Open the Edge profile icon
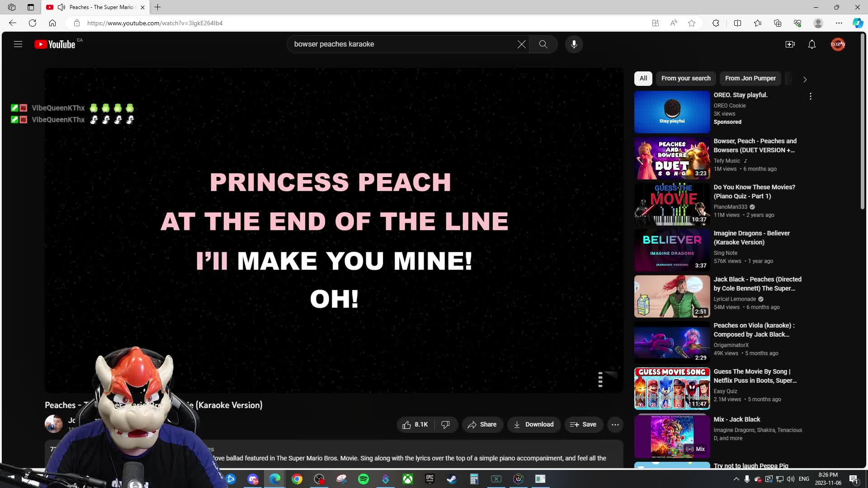The width and height of the screenshot is (868, 488). [x=818, y=23]
